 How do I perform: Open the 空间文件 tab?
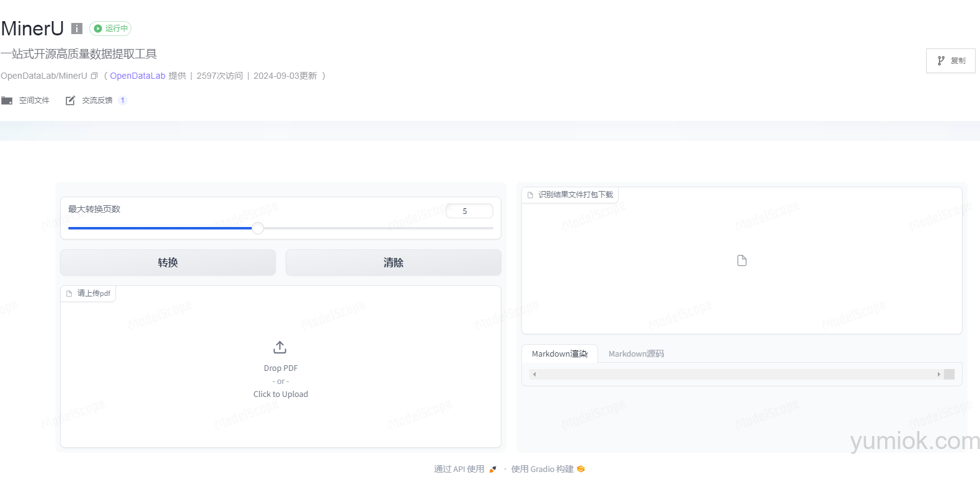25,100
